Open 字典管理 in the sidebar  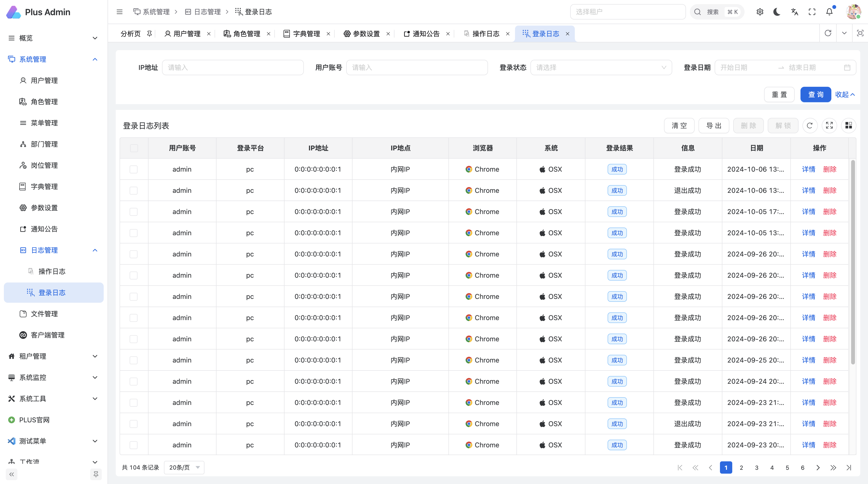coord(44,186)
